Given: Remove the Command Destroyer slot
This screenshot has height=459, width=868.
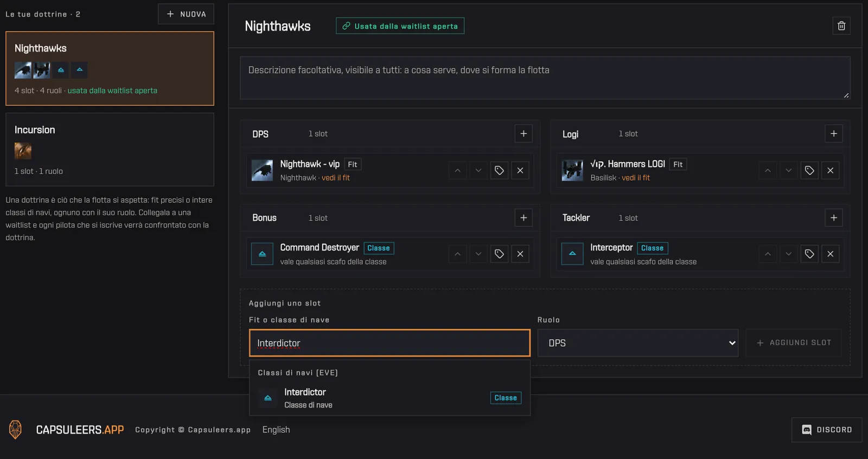Looking at the screenshot, I should pyautogui.click(x=520, y=254).
